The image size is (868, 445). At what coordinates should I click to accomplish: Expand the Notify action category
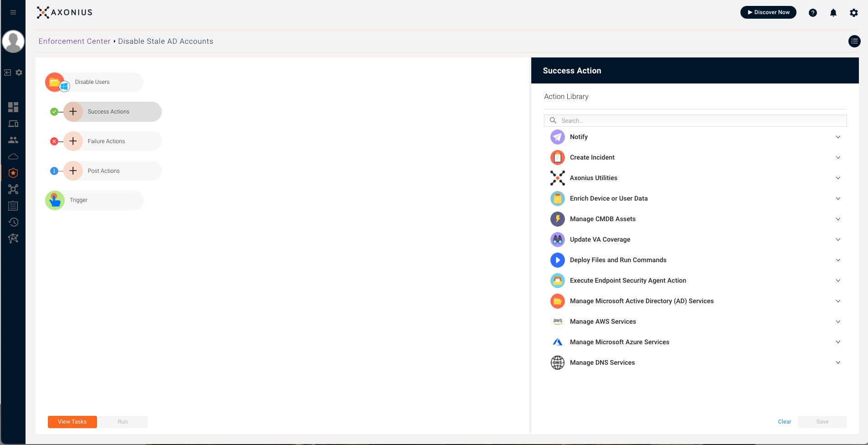[x=837, y=137]
